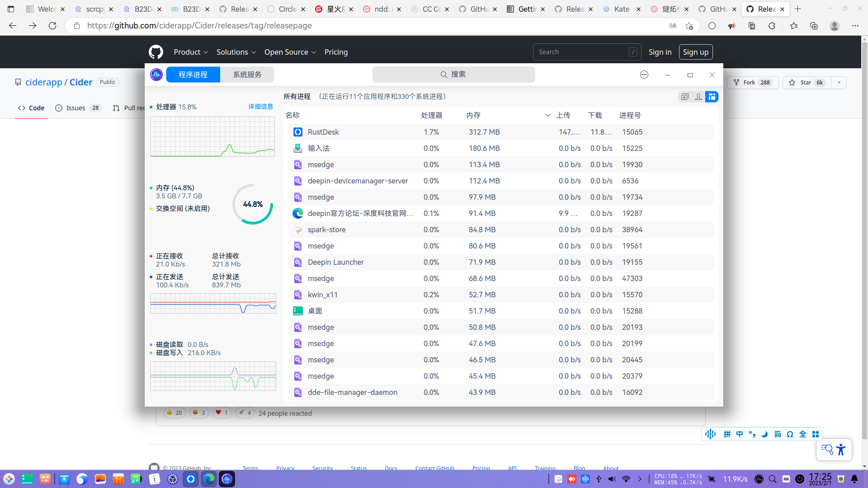Switch to 系统服务 tab
This screenshot has width=868, height=488.
pyautogui.click(x=247, y=75)
